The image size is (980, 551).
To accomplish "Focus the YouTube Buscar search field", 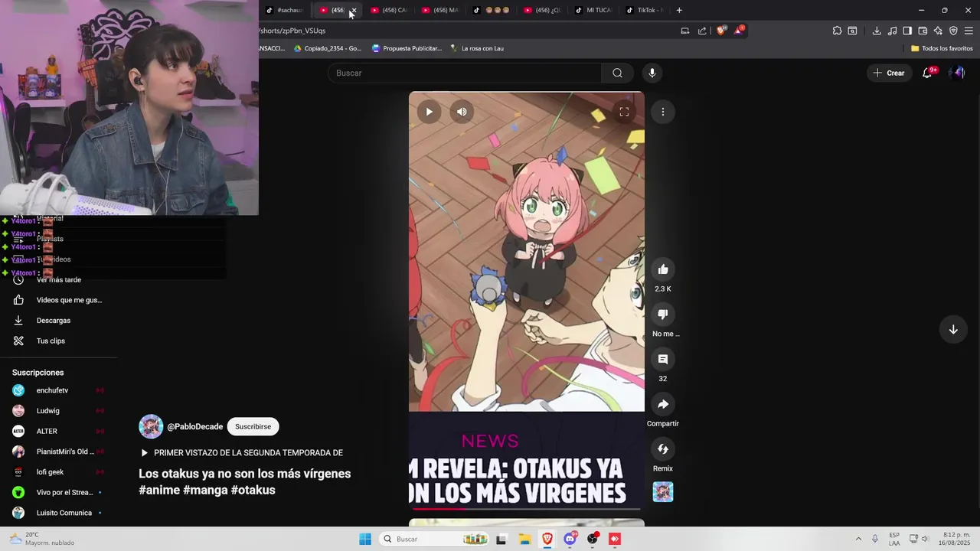I will coord(465,73).
